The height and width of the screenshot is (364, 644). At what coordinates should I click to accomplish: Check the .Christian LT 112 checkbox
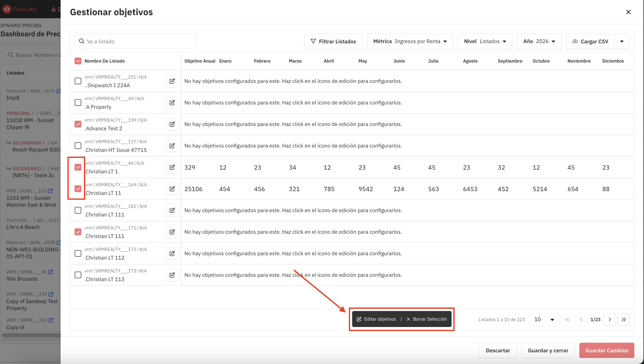78,253
